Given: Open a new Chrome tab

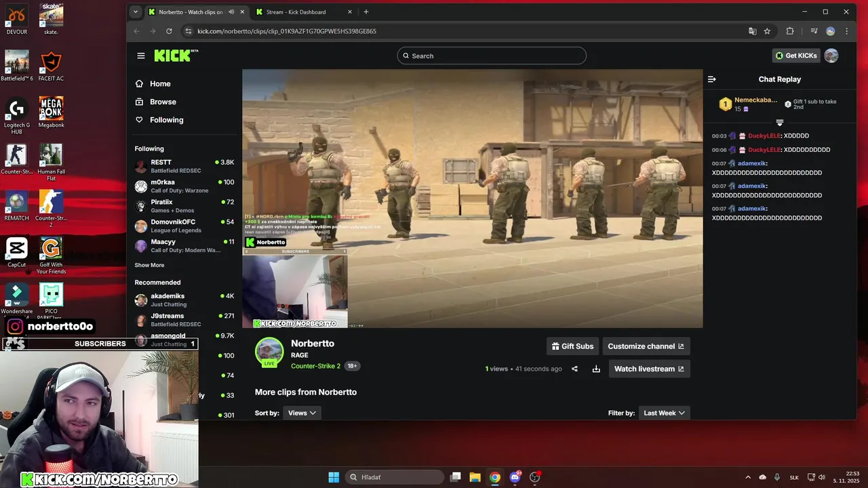Looking at the screenshot, I should pos(366,12).
